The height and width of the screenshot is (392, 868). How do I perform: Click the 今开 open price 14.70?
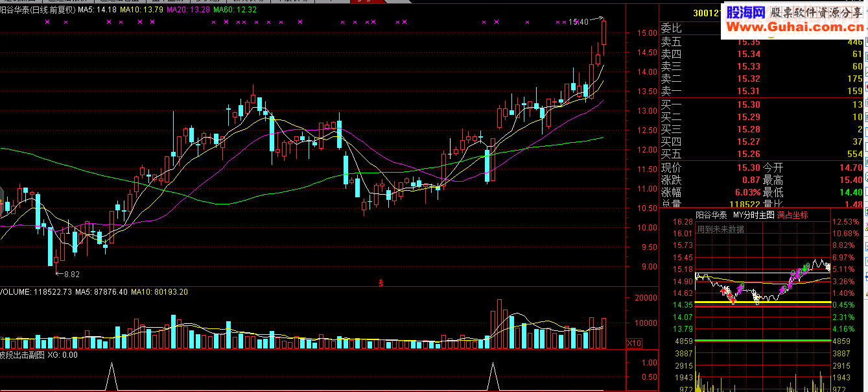851,167
